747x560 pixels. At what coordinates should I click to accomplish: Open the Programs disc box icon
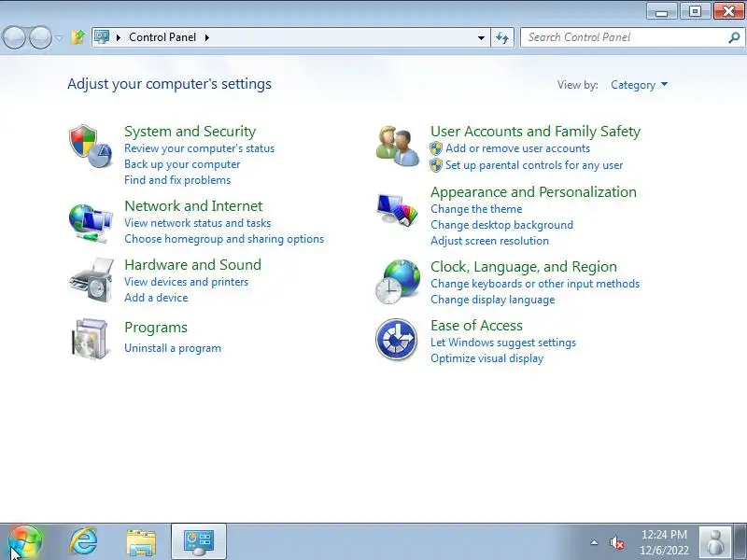90,339
